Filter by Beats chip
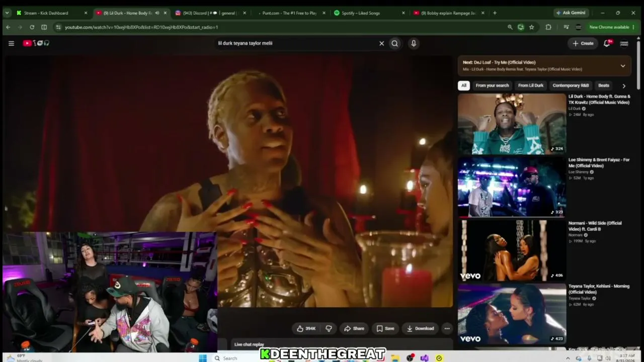Image resolution: width=644 pixels, height=362 pixels. [604, 85]
